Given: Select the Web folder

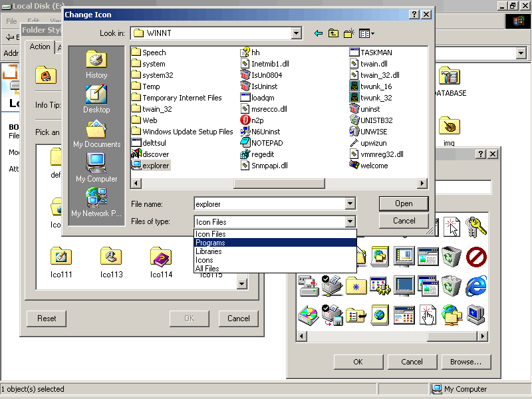Looking at the screenshot, I should tap(144, 120).
